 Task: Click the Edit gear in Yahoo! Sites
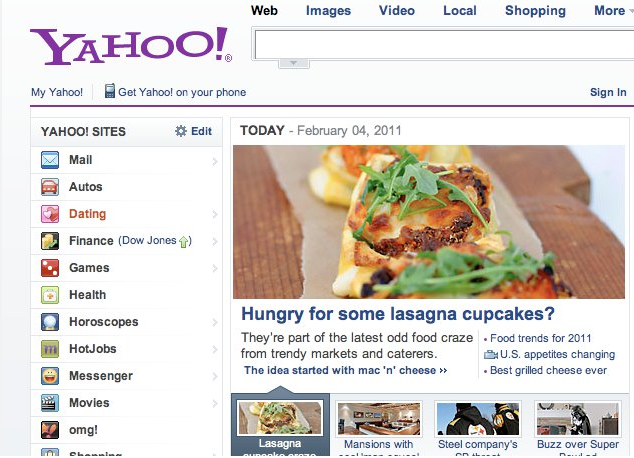181,131
